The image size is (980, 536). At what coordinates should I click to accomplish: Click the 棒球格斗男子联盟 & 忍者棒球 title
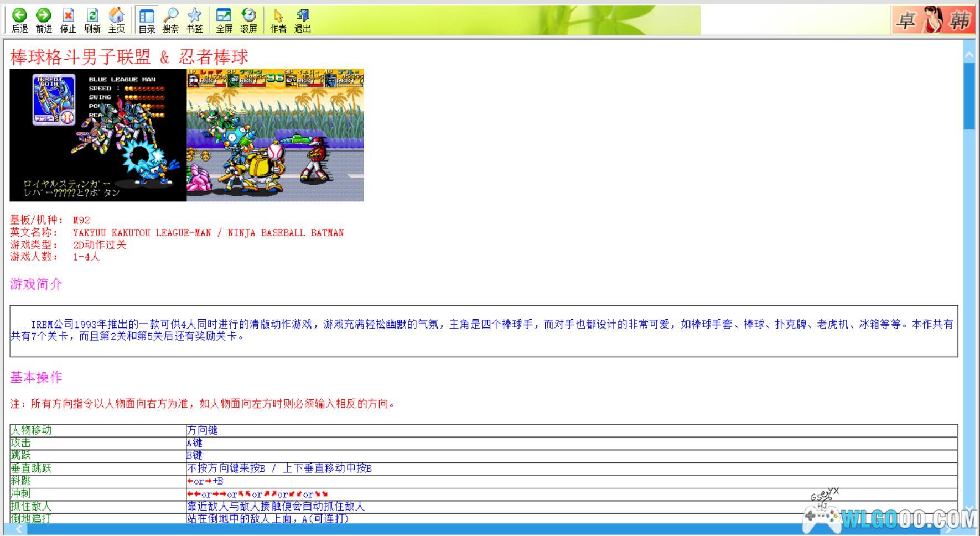[x=129, y=57]
